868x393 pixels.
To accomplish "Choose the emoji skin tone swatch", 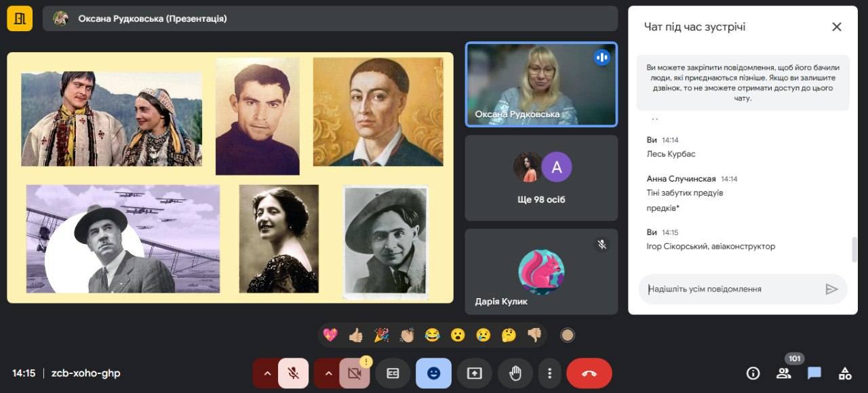I will [x=568, y=335].
